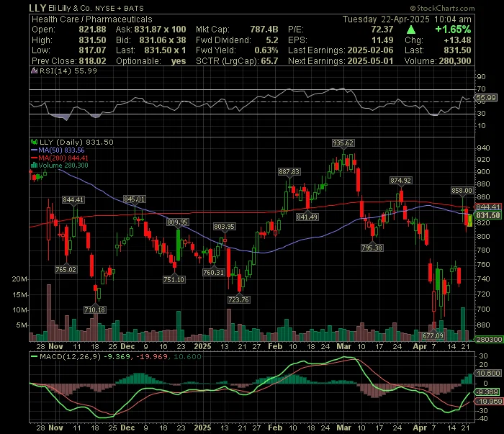Select the 677.09 lowest price annotation

click(433, 335)
